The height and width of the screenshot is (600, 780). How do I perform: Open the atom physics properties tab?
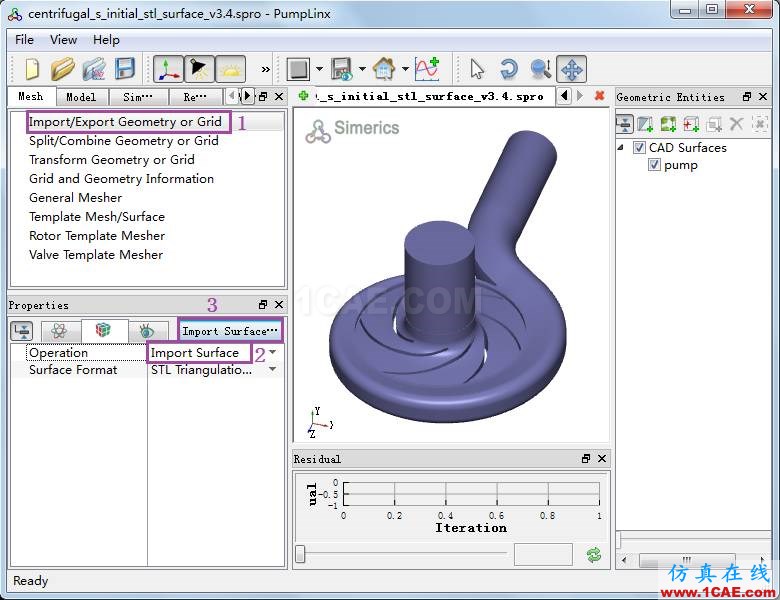coord(59,331)
